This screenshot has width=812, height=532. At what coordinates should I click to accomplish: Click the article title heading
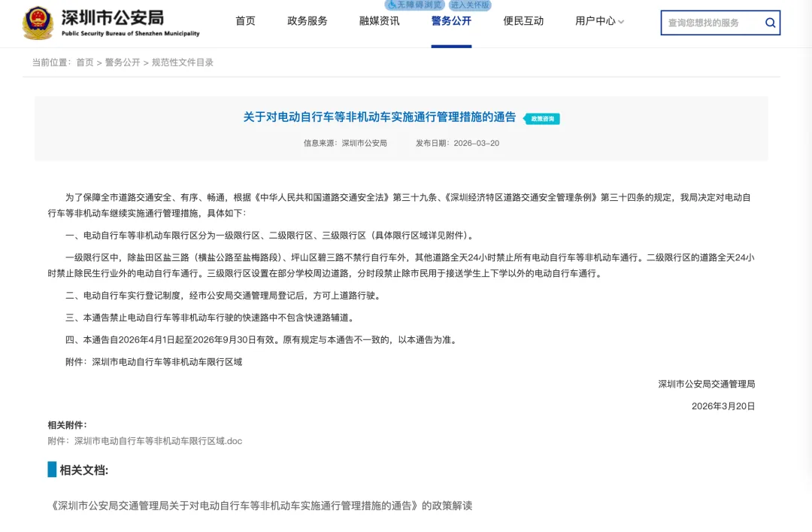[x=380, y=117]
